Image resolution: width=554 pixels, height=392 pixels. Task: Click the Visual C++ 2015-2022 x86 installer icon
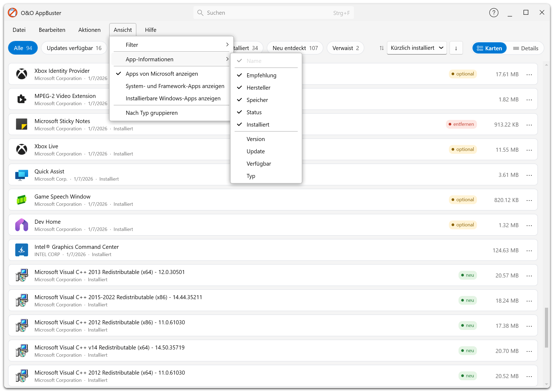[22, 300]
